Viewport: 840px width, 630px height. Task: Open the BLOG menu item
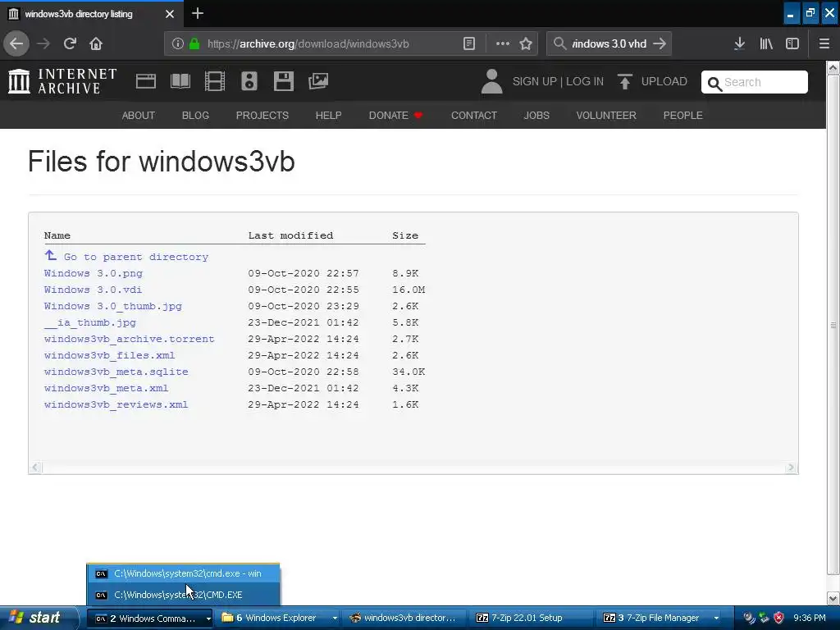195,115
